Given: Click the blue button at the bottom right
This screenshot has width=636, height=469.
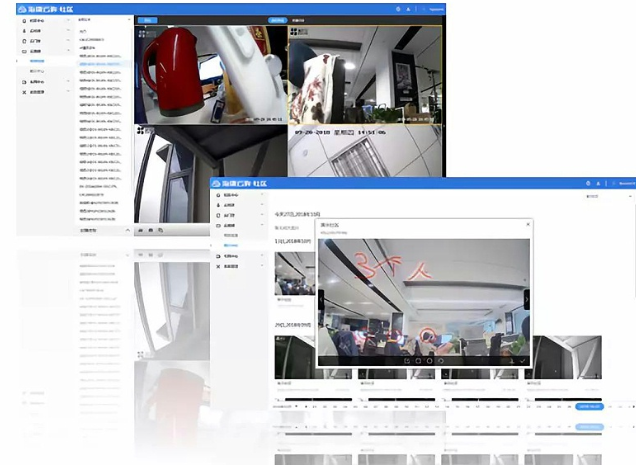Looking at the screenshot, I should (x=588, y=406).
